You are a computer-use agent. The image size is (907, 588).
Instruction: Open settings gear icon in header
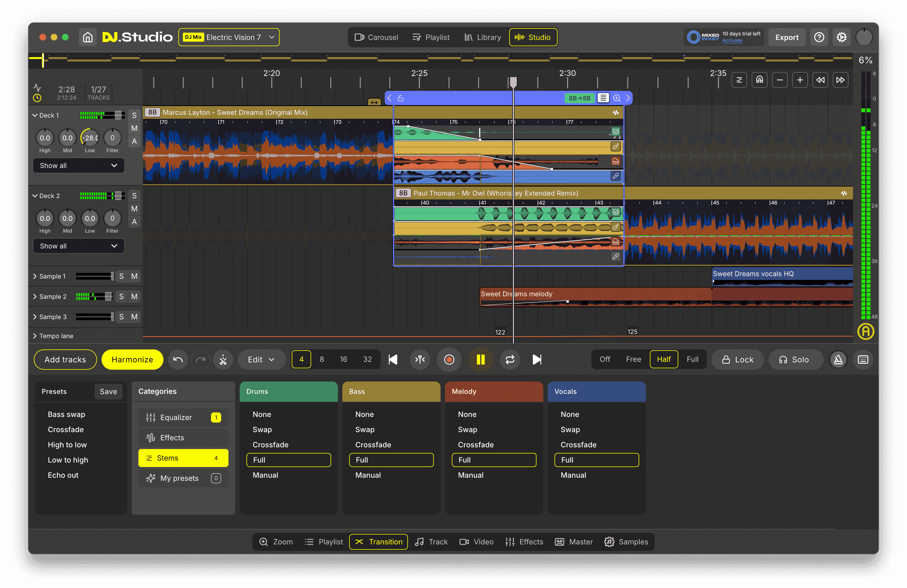[841, 37]
